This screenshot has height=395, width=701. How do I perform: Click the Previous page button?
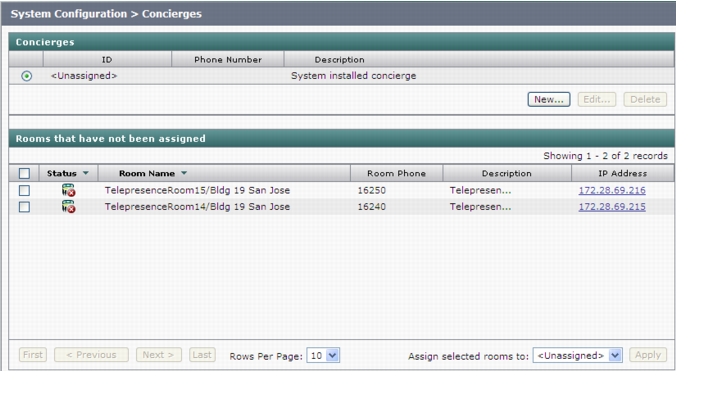point(91,355)
